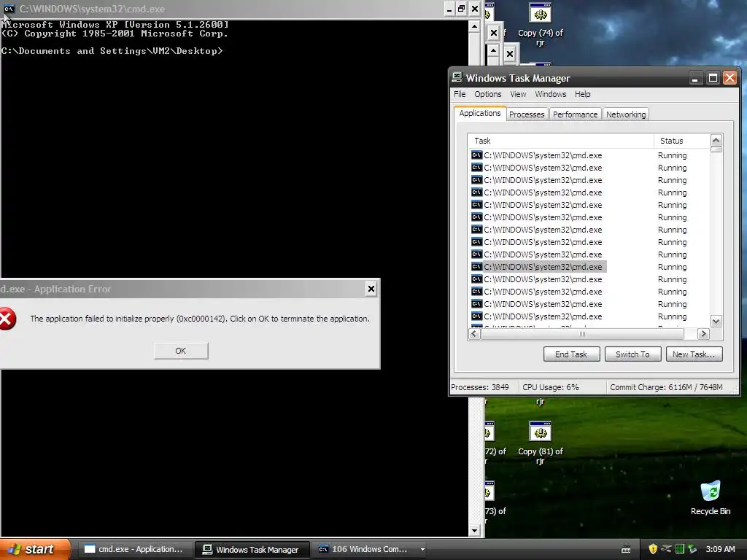747x560 pixels.
Task: Sort task list by the Task column header
Action: (x=560, y=141)
